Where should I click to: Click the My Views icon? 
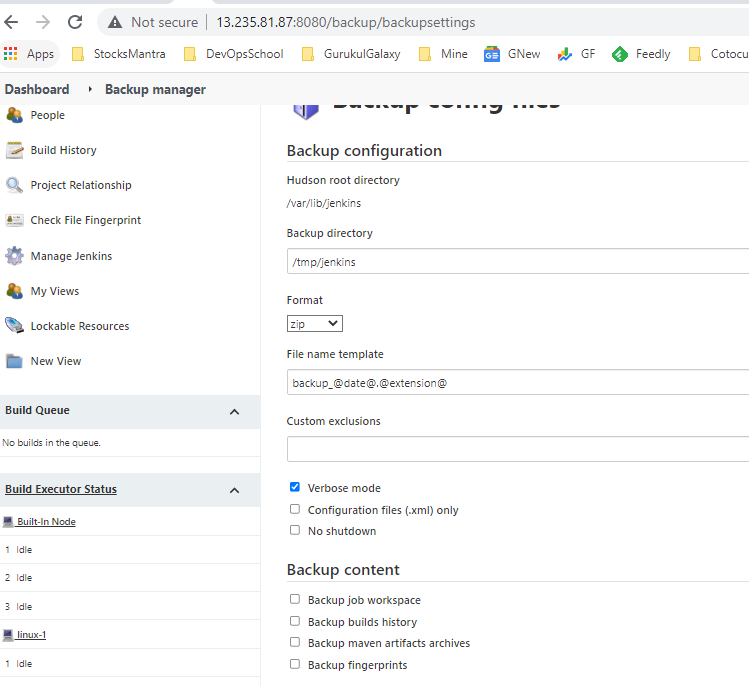coord(14,291)
